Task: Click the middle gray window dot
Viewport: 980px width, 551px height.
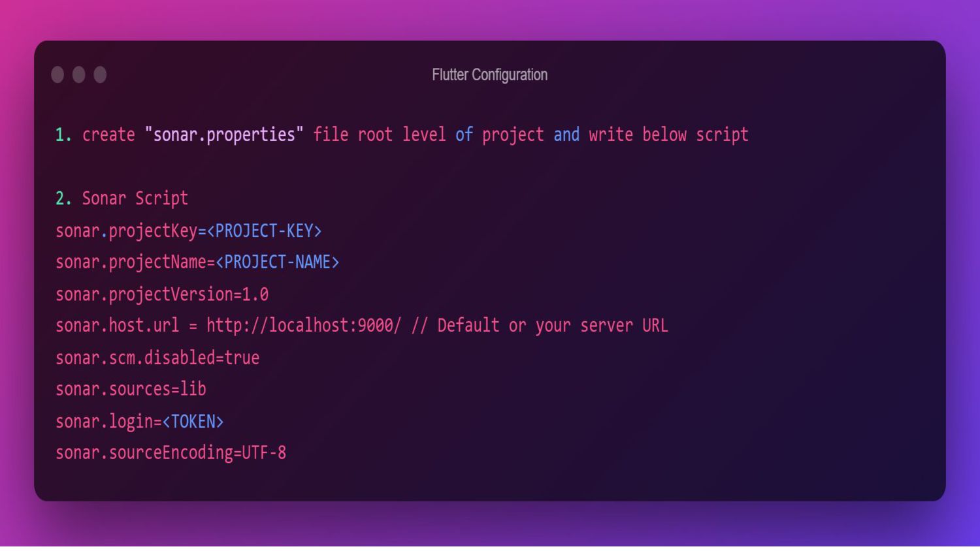Action: click(x=79, y=74)
